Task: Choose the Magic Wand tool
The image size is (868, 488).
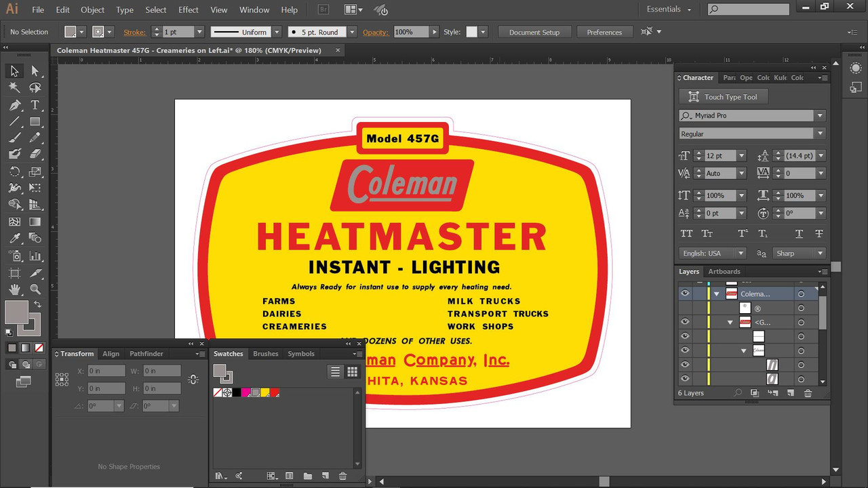Action: coord(14,87)
